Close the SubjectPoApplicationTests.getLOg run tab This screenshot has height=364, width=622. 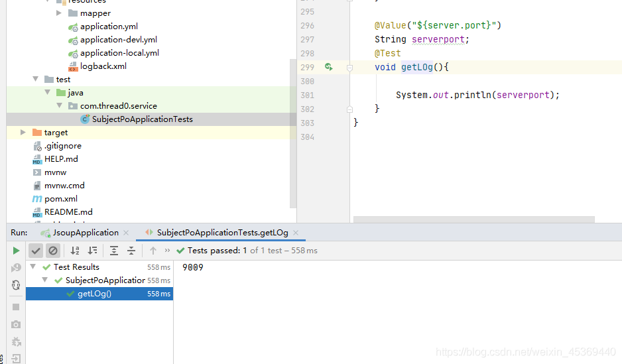pyautogui.click(x=295, y=233)
